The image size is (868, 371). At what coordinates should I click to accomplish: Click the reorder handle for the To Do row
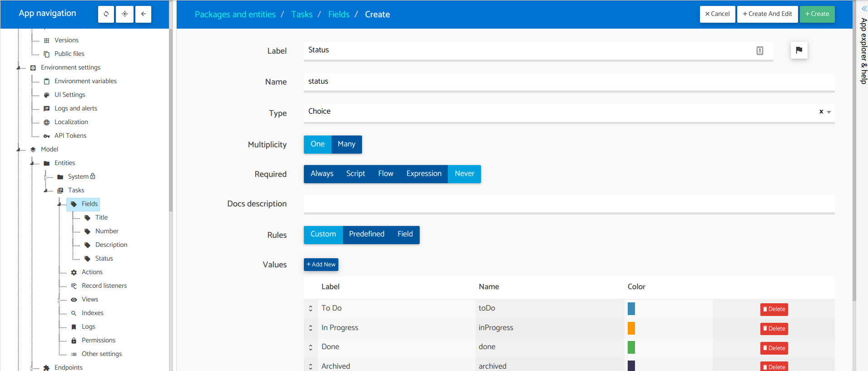coord(311,308)
